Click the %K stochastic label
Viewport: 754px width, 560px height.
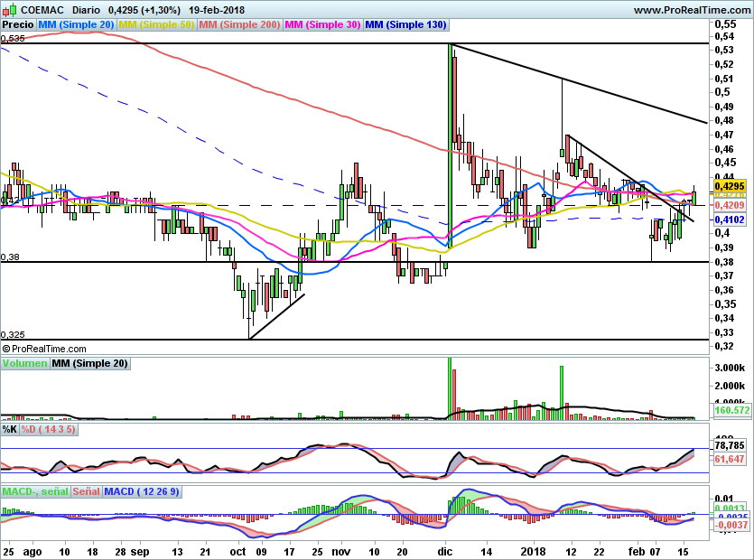tap(9, 430)
